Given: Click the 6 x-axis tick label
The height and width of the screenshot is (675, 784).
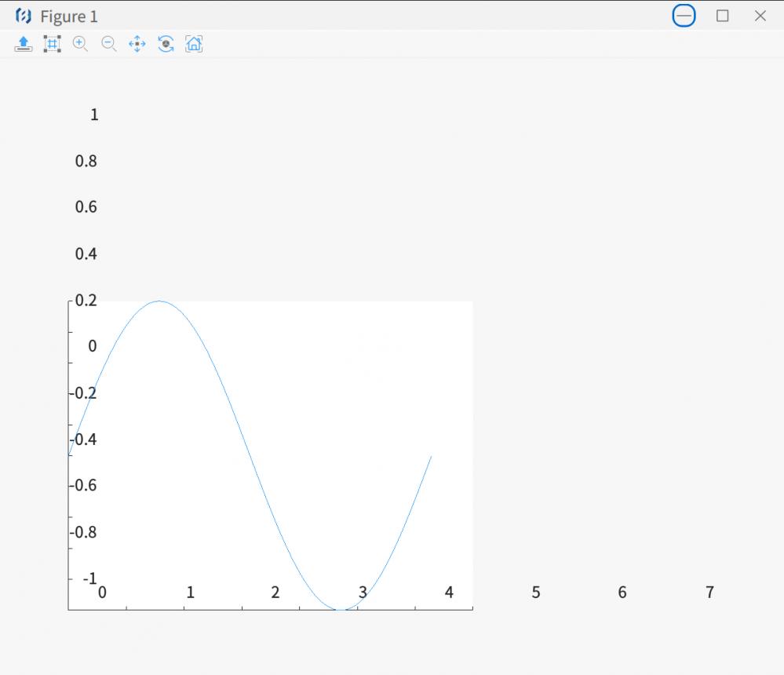Looking at the screenshot, I should click(x=622, y=593).
